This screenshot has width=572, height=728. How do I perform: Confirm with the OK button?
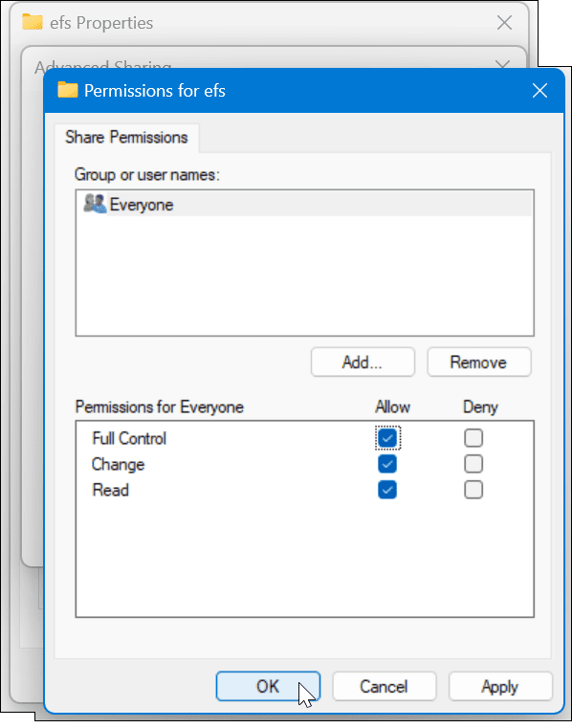coord(268,686)
